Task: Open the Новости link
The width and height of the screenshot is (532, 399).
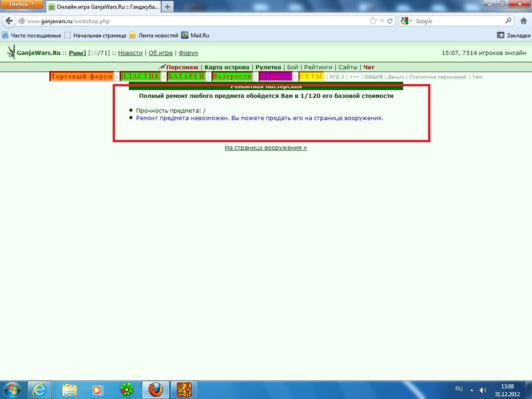Action: click(130, 53)
